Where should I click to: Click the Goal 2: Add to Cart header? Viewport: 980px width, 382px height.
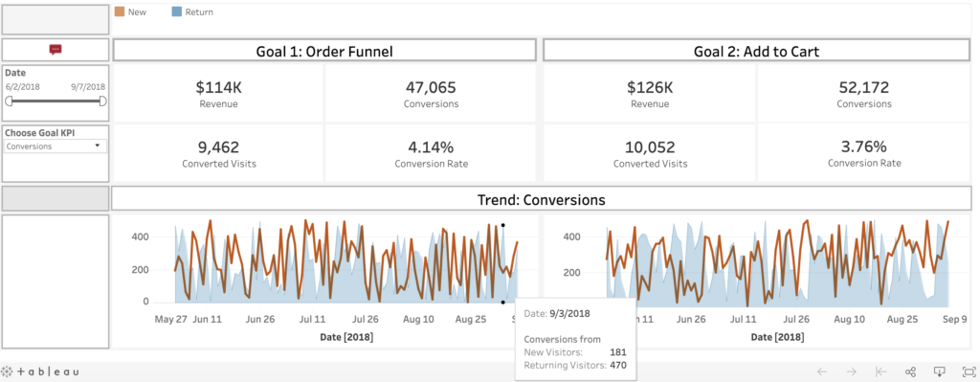tap(757, 52)
